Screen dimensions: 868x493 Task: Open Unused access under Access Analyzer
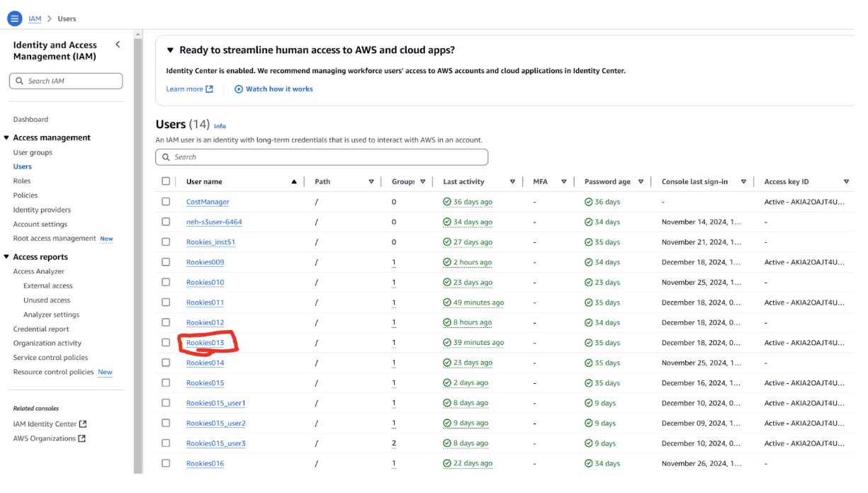point(47,300)
